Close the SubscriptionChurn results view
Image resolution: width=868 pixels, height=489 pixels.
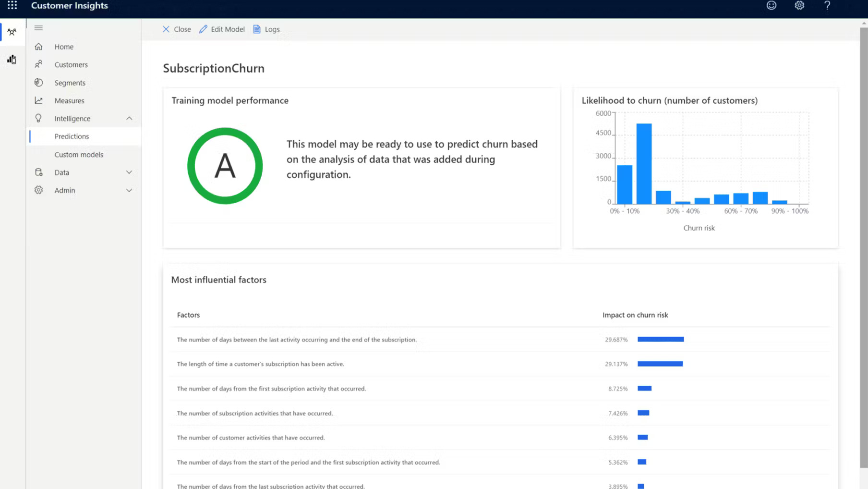[x=177, y=29]
